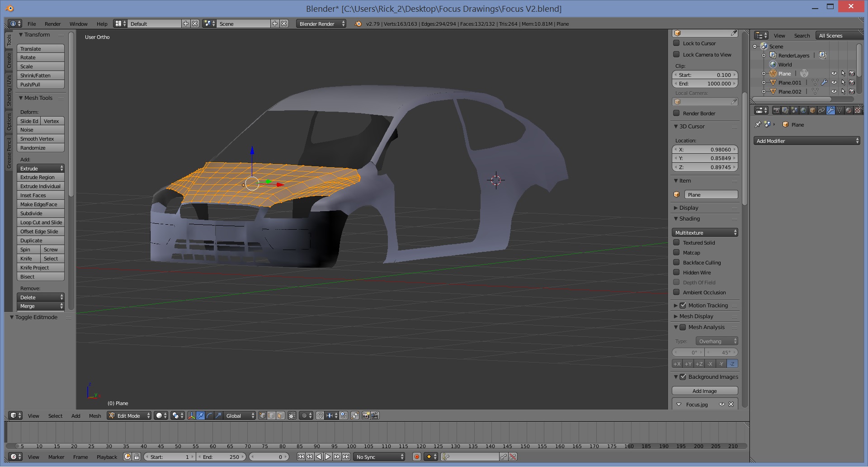Click the play animation button in timeline
868x467 pixels.
coord(328,457)
